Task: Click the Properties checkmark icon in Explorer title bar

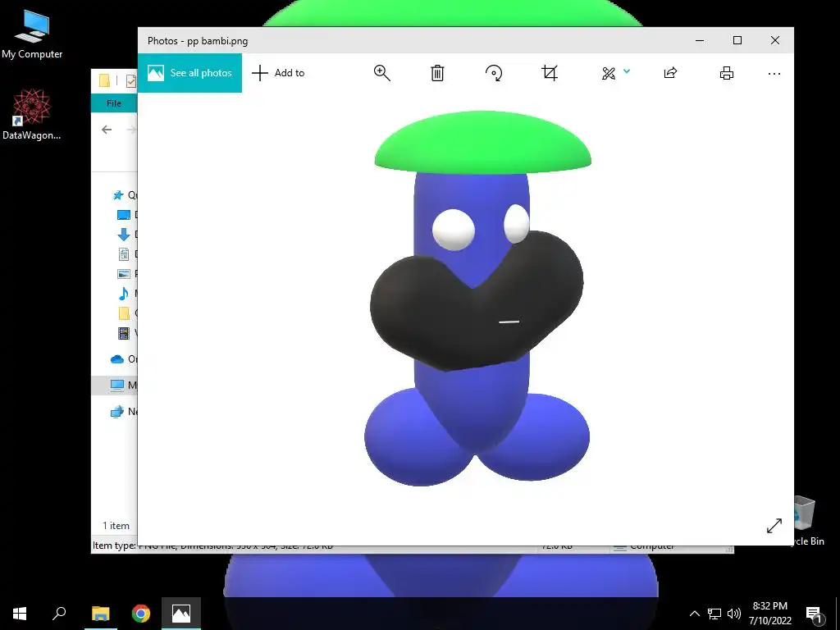Action: coord(131,81)
